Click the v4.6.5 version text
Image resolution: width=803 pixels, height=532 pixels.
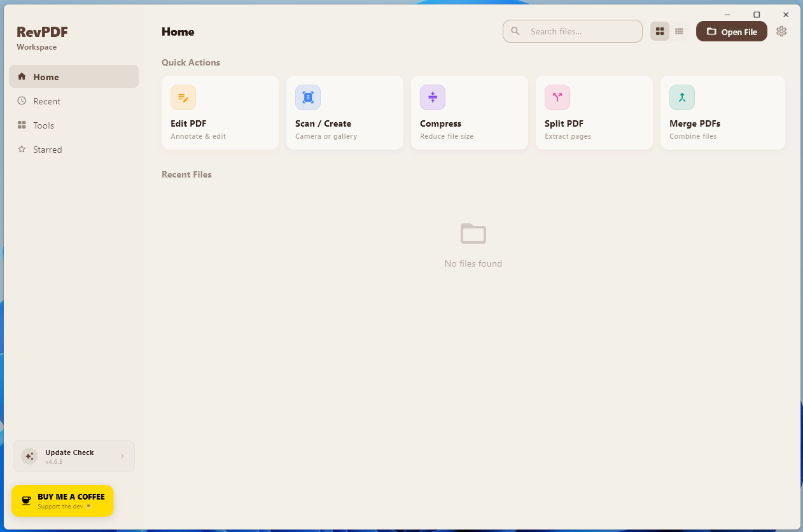(54, 462)
